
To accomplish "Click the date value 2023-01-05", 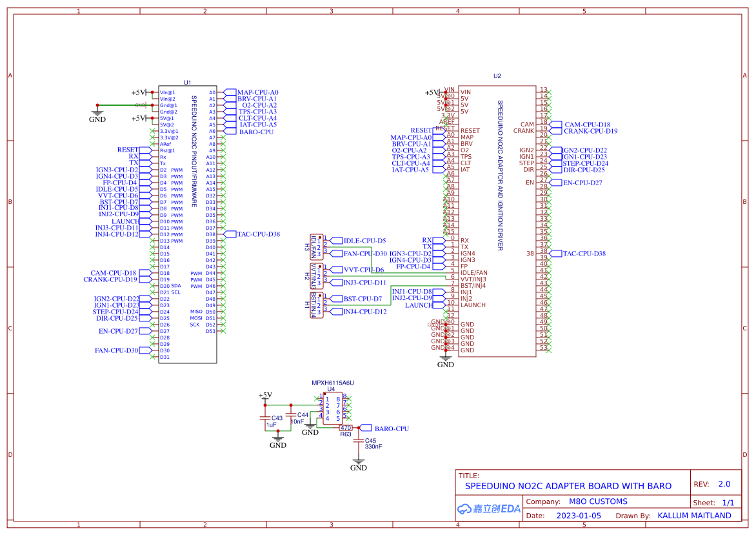I will tap(579, 516).
